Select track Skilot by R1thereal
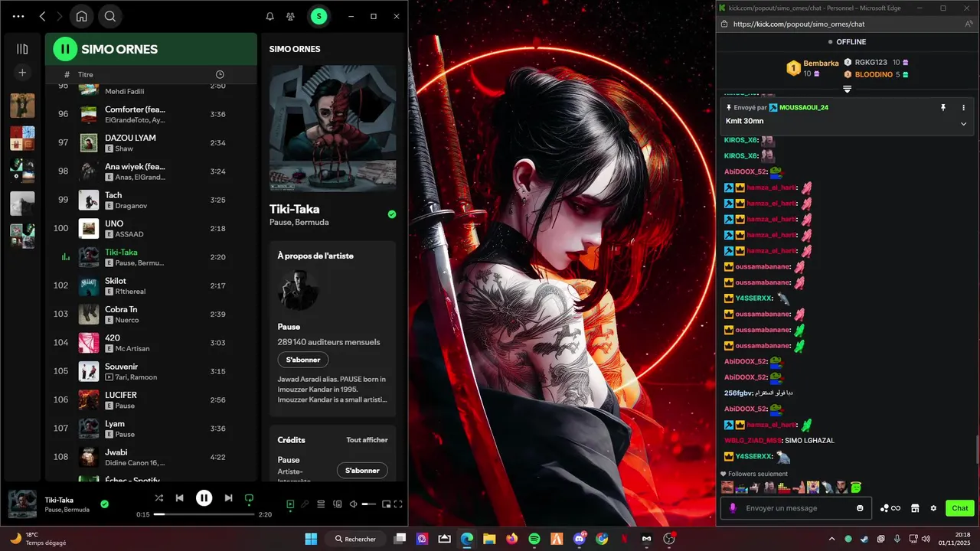980x551 pixels. click(151, 285)
